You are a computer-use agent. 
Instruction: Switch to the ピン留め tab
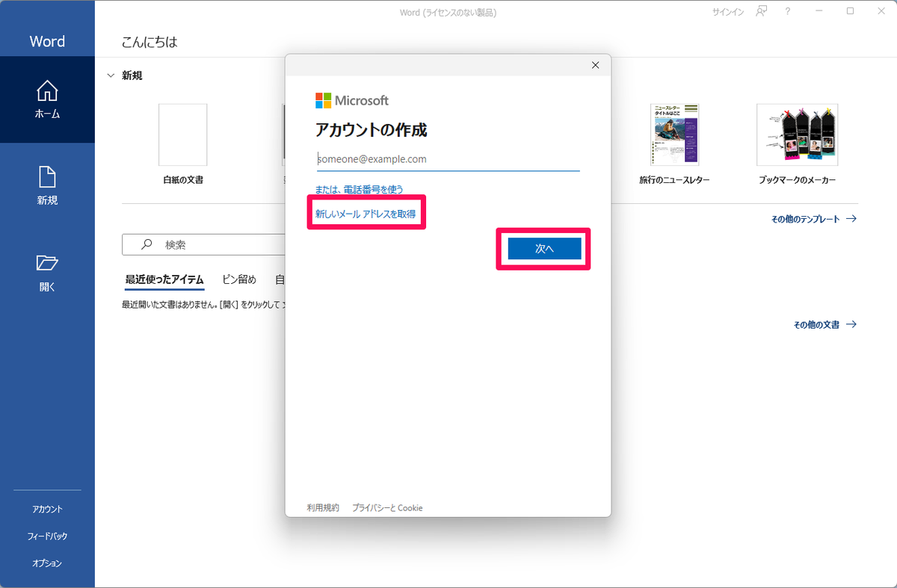(x=239, y=279)
